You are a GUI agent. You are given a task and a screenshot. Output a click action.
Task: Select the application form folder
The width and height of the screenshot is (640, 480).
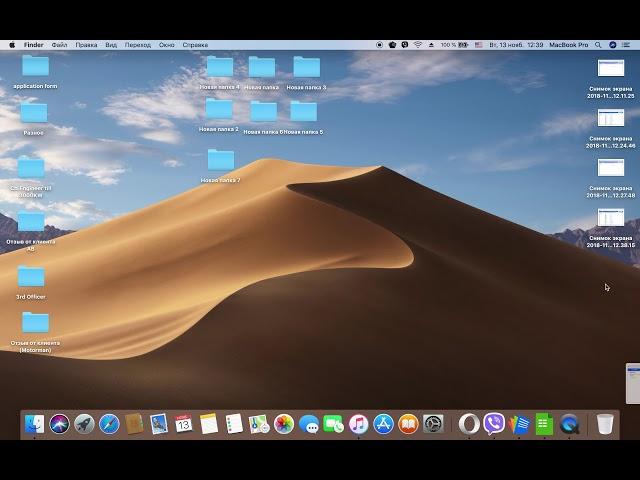36,66
